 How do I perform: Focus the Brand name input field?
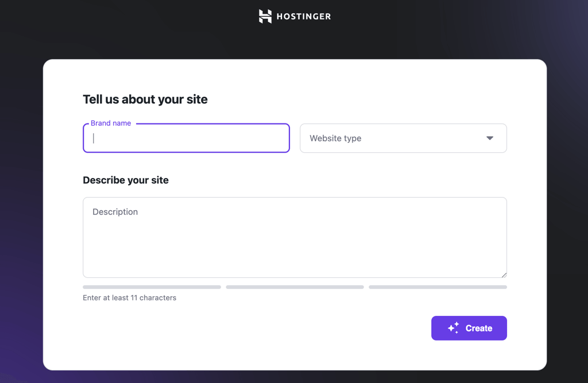click(187, 138)
